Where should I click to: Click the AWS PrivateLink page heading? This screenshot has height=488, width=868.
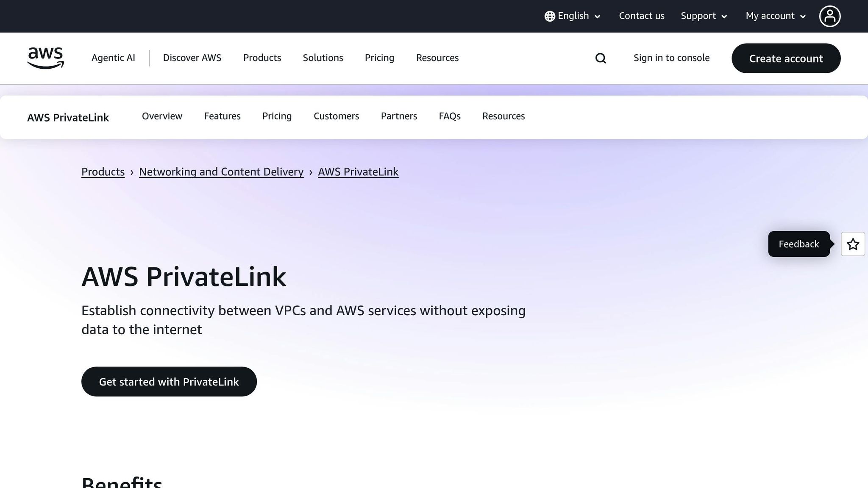(x=184, y=277)
